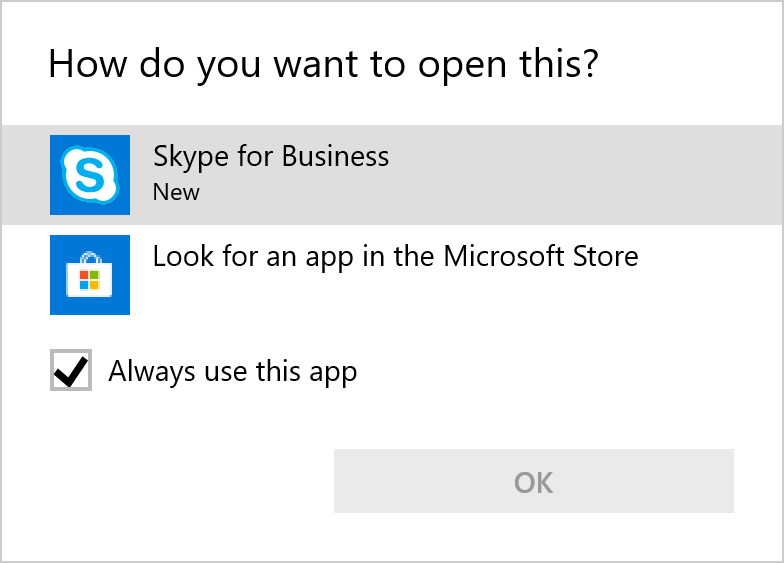Screen dimensions: 784x563
Task: Click the "Skype for Business" name text
Action: tap(270, 156)
